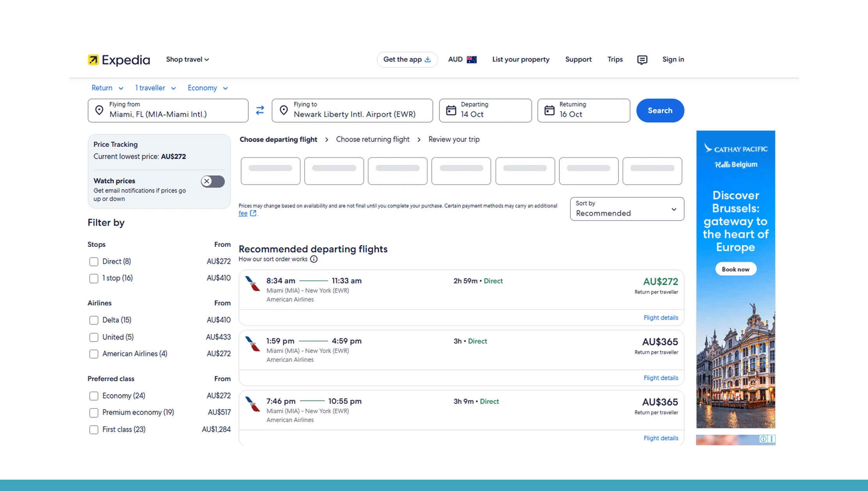Screen dimensions: 868x491
Task: Click the Expedia logo
Action: (x=118, y=59)
